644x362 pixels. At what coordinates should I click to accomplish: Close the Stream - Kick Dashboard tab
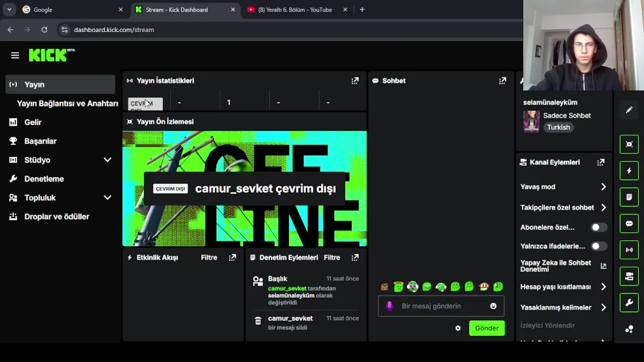click(233, 10)
